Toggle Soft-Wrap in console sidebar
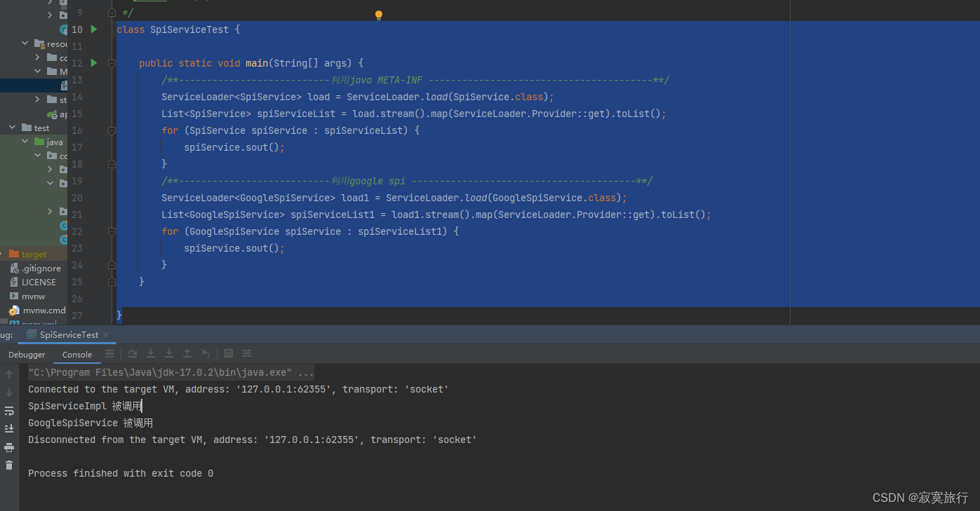Image resolution: width=980 pixels, height=511 pixels. [x=9, y=411]
